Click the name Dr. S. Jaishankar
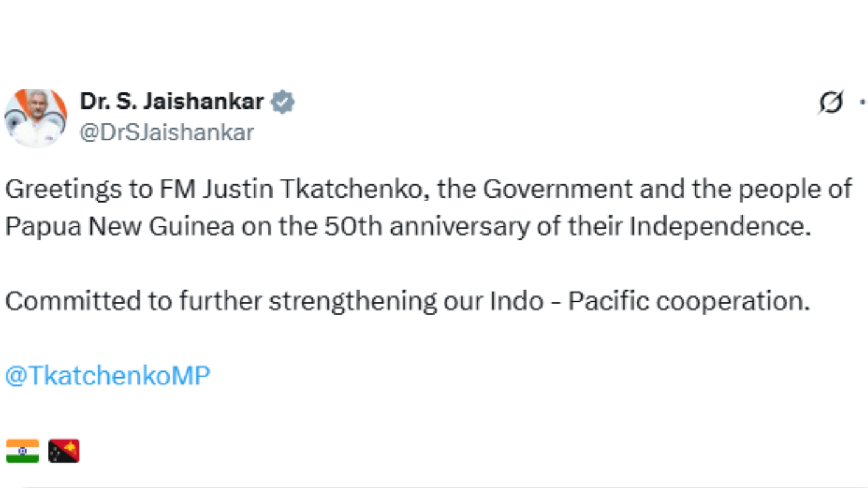 point(172,100)
